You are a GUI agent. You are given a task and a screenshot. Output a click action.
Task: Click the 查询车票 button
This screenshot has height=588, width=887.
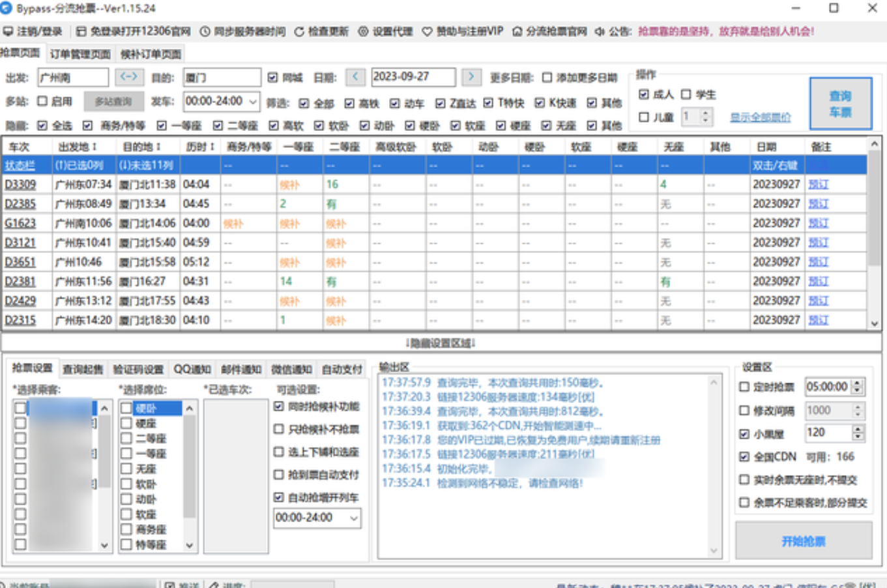(x=841, y=104)
